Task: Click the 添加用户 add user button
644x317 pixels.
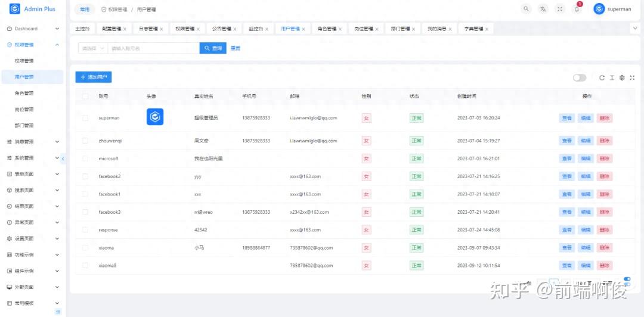Action: click(94, 77)
